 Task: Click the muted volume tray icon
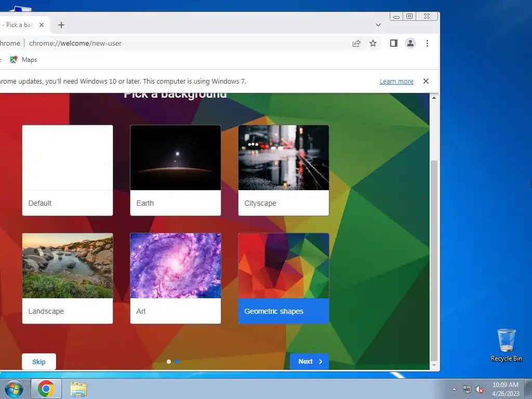[480, 389]
